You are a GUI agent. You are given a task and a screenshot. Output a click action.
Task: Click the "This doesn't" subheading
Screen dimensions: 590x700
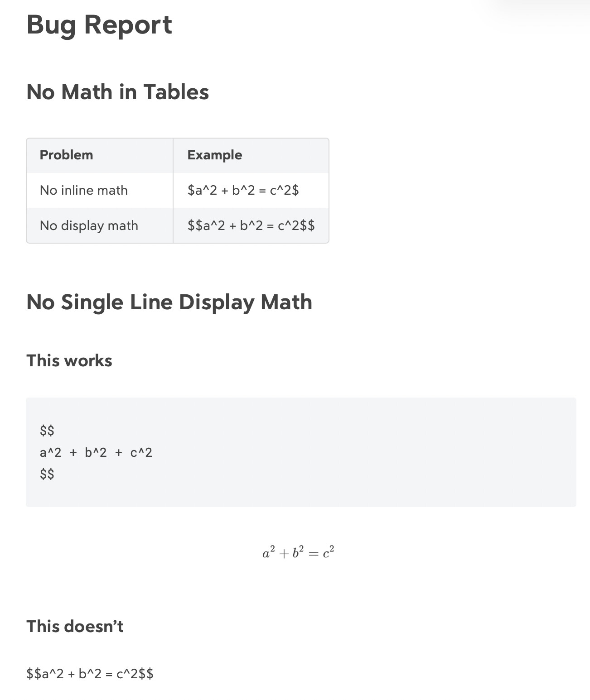click(75, 627)
